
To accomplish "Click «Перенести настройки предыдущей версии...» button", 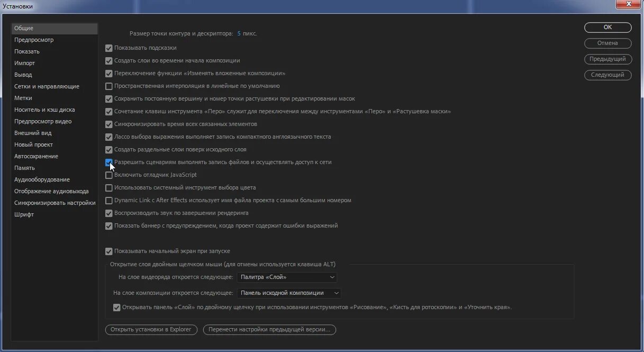I will [269, 329].
